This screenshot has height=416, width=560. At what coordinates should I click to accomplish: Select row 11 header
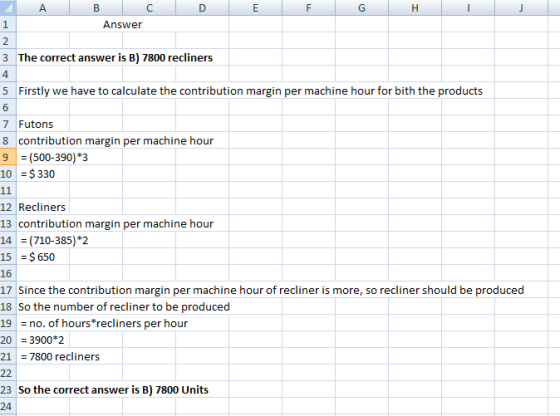pos(8,190)
